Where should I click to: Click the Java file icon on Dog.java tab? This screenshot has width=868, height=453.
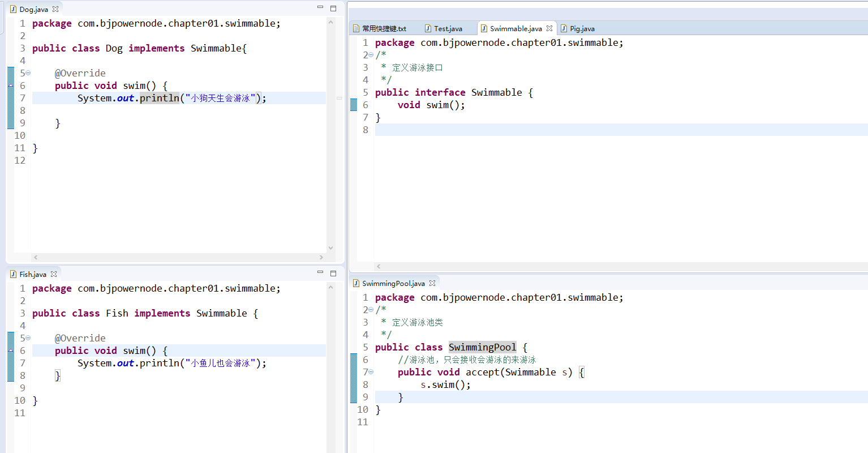(x=13, y=9)
